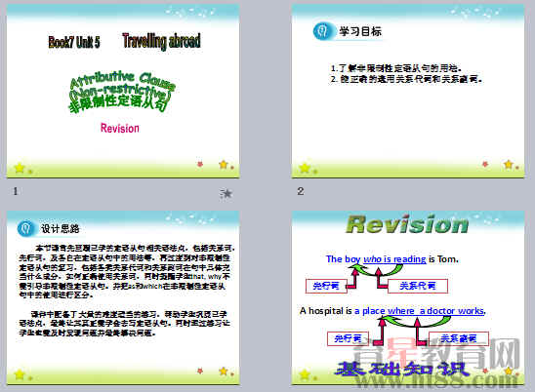Viewport: 535px width, 392px height.
Task: Click the large green Revision heading on slide 4
Action: [x=407, y=224]
